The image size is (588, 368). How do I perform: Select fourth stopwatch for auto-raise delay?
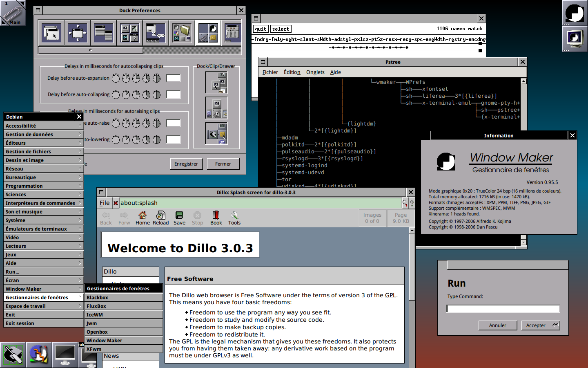coord(146,123)
